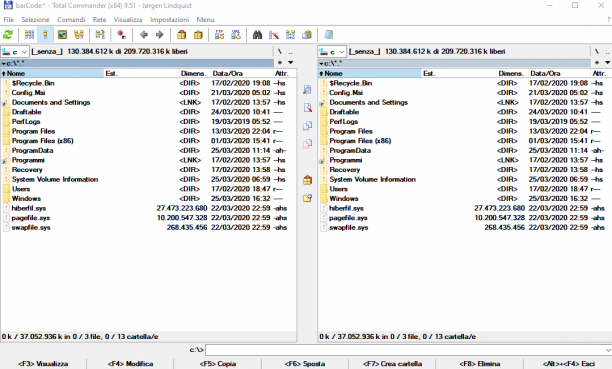Open the Impostazioni menu
Viewport: 612px width, 369px height.
pyautogui.click(x=169, y=20)
